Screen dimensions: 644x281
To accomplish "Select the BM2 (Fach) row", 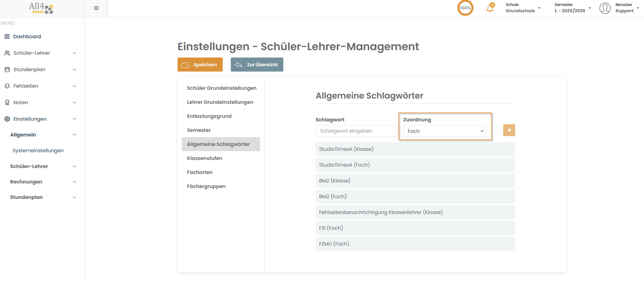I will pos(415,196).
